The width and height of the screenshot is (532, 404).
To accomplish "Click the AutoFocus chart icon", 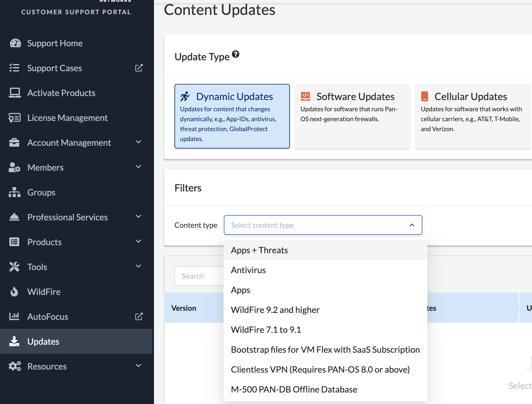I will [x=14, y=316].
